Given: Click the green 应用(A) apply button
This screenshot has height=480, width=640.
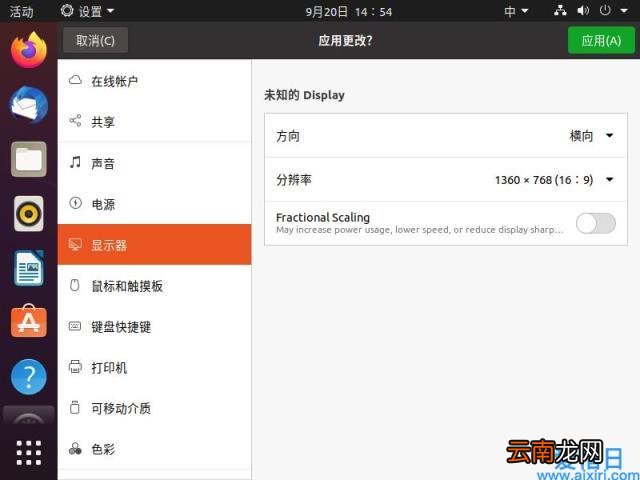Looking at the screenshot, I should (x=601, y=40).
